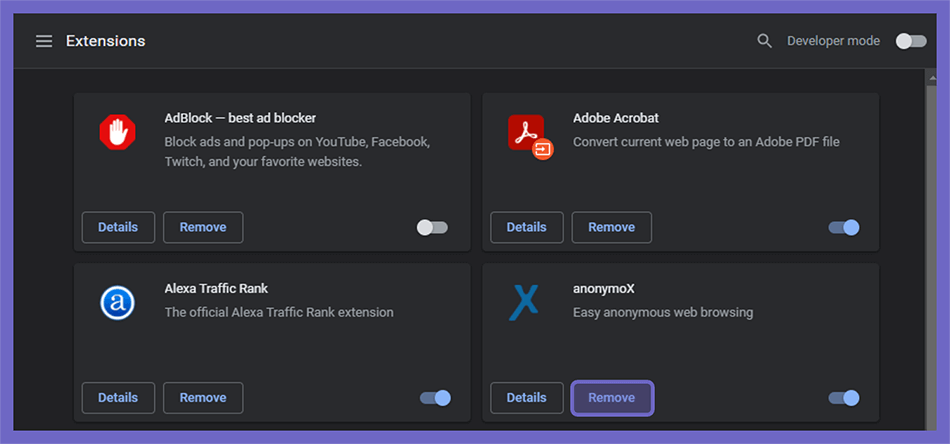Disable the anonymoX extension toggle
This screenshot has height=444, width=950.
coord(844,398)
